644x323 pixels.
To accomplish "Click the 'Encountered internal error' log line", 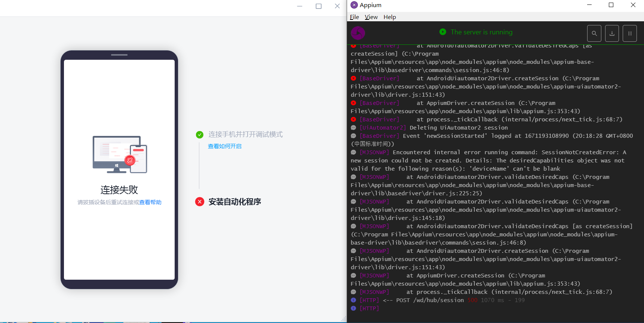I will coord(488,161).
